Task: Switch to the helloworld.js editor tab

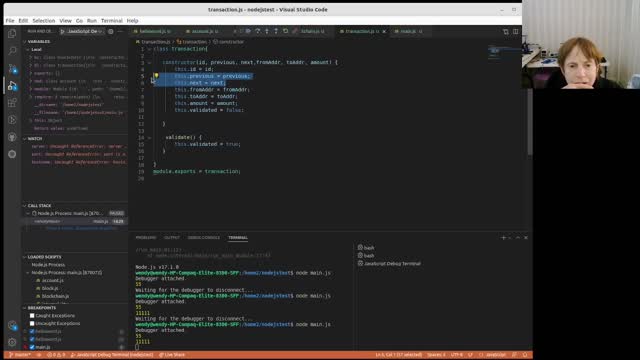Action: (155, 31)
